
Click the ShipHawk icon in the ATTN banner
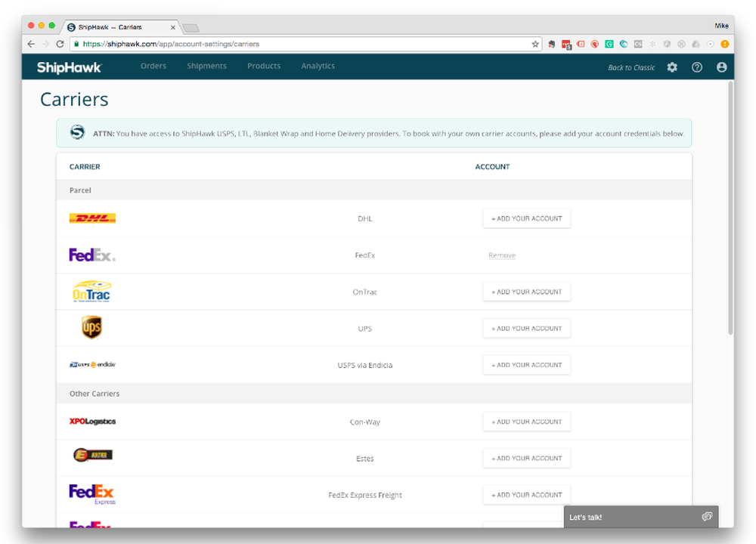point(77,132)
